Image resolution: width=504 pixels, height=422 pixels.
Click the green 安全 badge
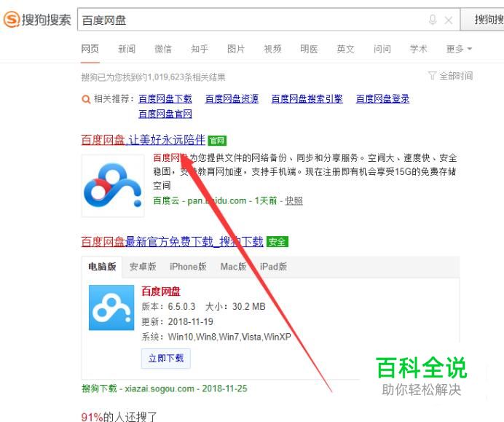[x=277, y=242]
